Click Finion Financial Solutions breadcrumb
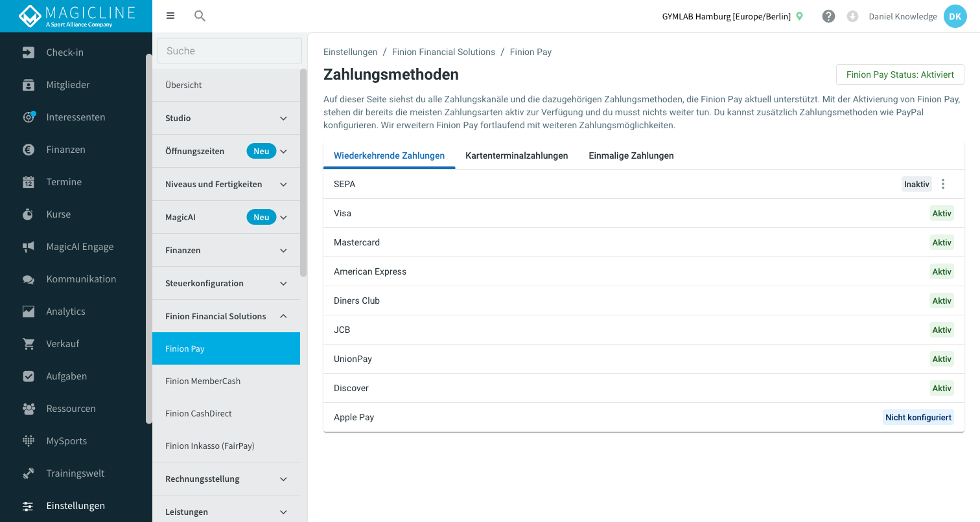This screenshot has height=522, width=980. pyautogui.click(x=443, y=52)
